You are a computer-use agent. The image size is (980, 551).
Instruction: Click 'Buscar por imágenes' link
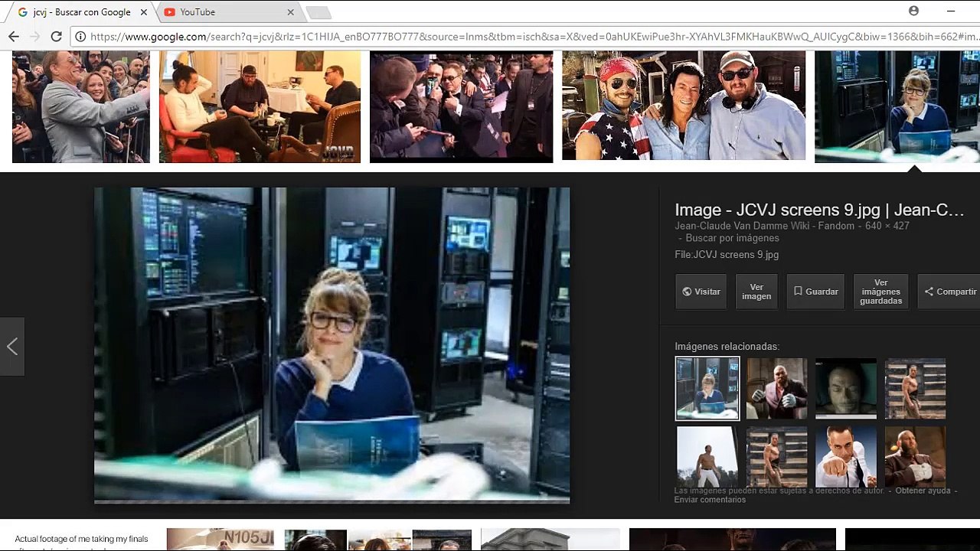point(733,238)
